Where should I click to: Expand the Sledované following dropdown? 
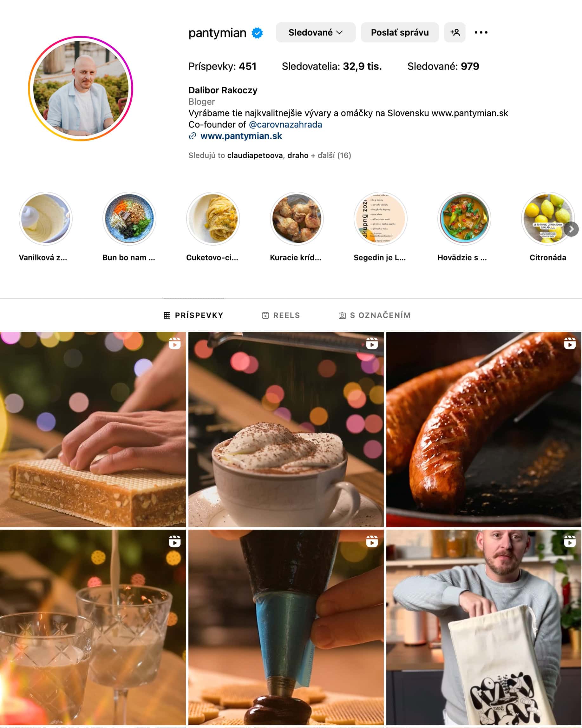click(316, 32)
